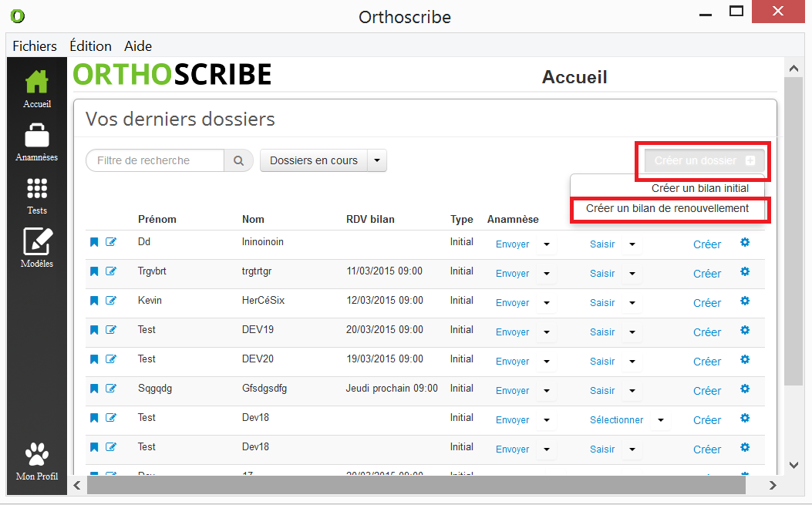Click the vertical scrollbar up arrow
The image size is (812, 505).
pyautogui.click(x=793, y=69)
